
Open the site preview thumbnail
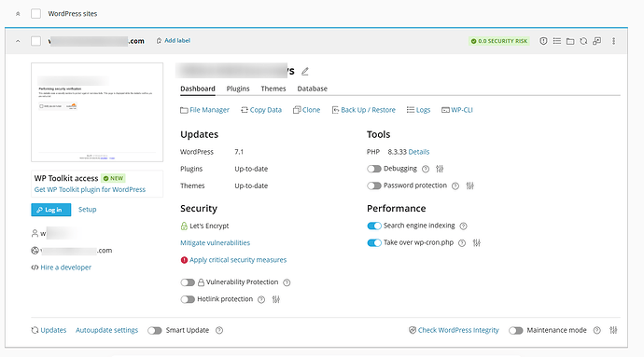point(97,112)
